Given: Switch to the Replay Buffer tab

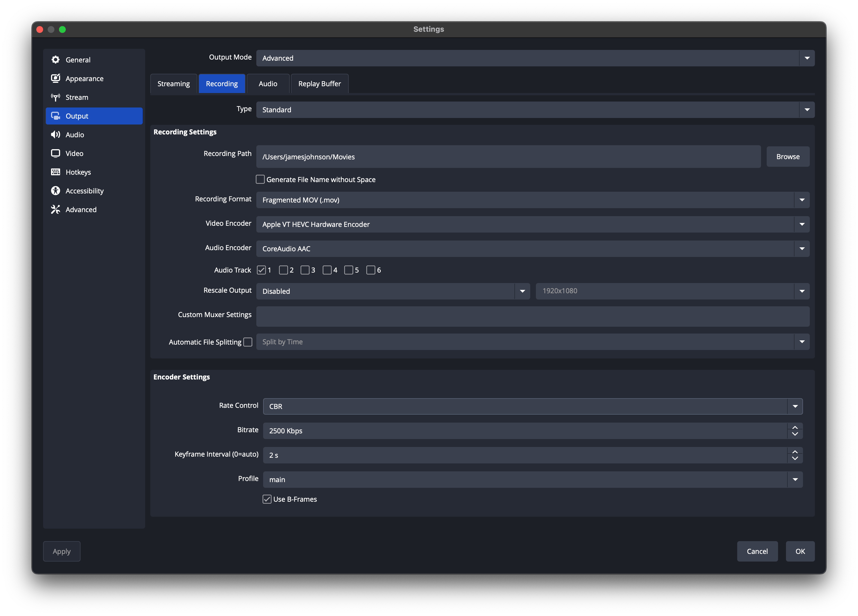Looking at the screenshot, I should (x=319, y=84).
